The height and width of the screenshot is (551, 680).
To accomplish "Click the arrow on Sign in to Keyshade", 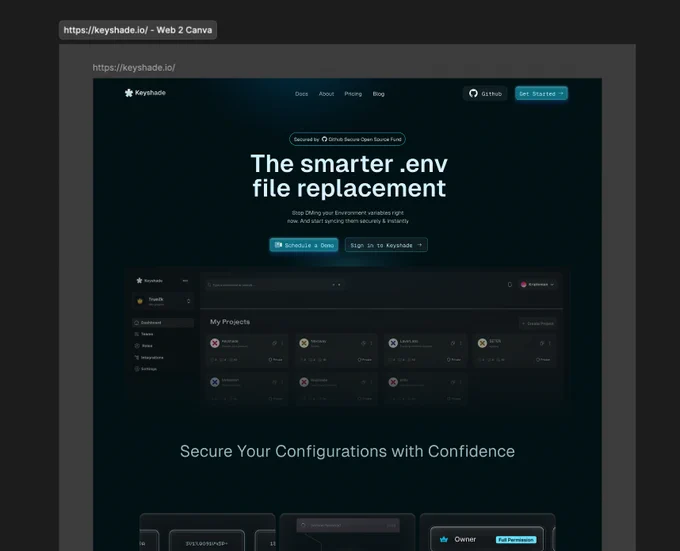I will (x=419, y=245).
